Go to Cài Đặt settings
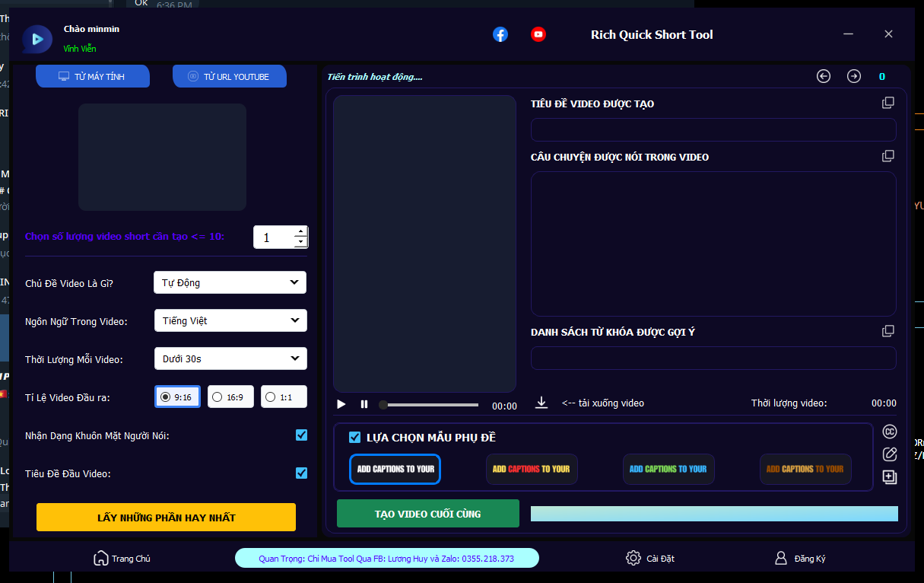Viewport: 924px width, 583px height. click(x=649, y=559)
